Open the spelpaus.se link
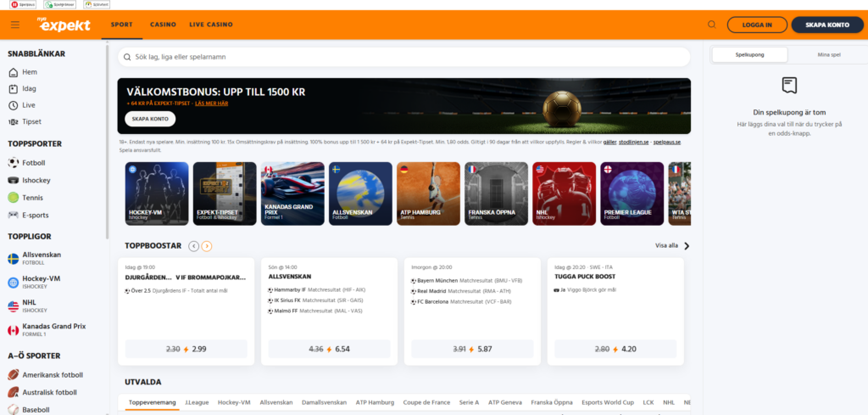868x415 pixels. (x=667, y=143)
